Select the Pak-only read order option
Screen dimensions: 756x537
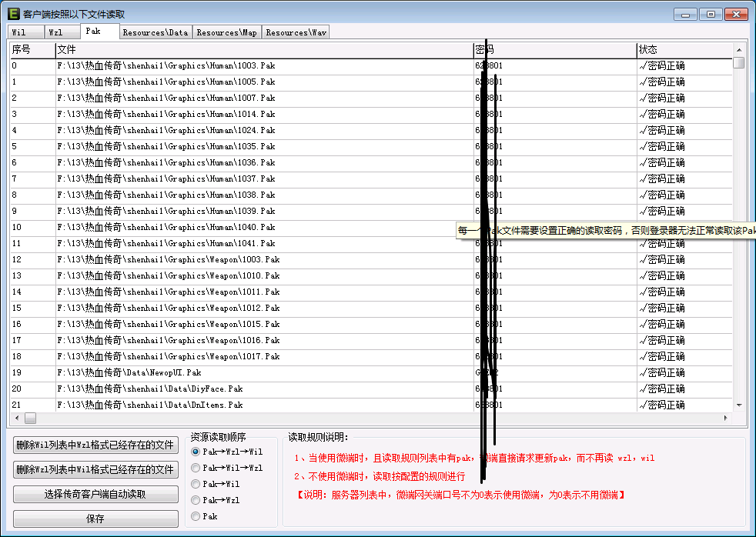[x=196, y=516]
